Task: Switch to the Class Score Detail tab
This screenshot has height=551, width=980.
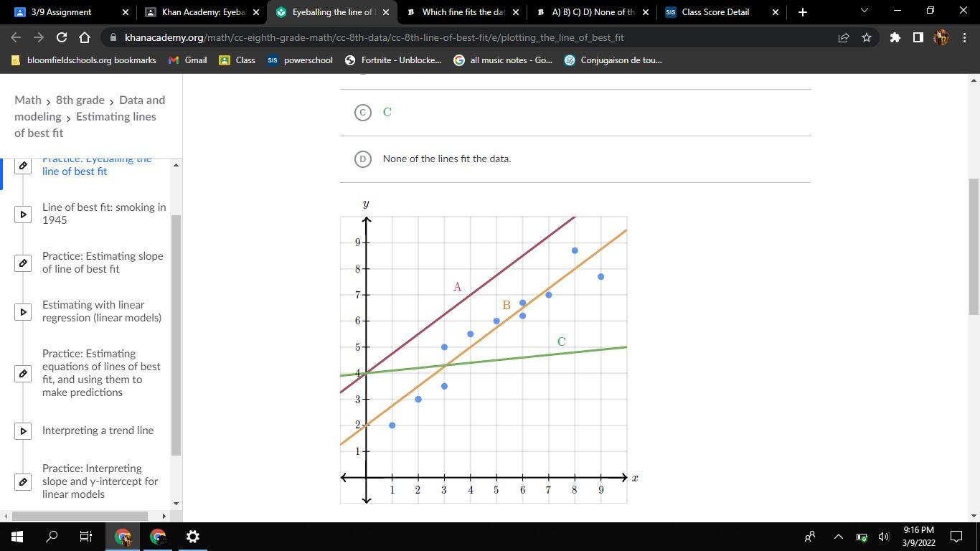Action: [721, 12]
